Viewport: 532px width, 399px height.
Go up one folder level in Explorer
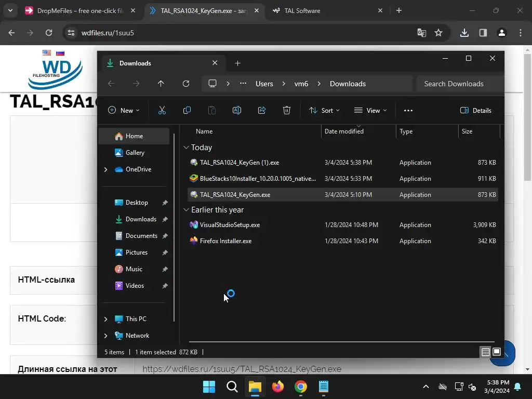coord(161,84)
